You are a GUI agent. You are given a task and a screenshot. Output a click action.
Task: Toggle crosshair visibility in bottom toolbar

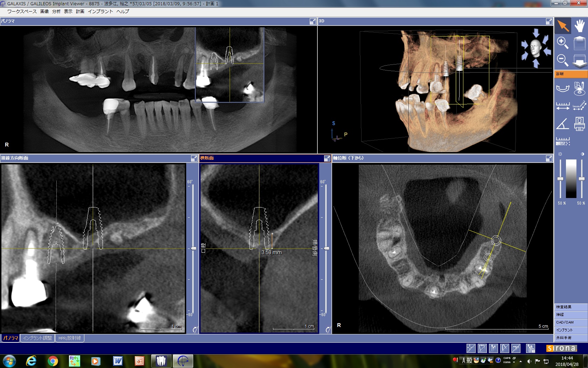(x=471, y=348)
